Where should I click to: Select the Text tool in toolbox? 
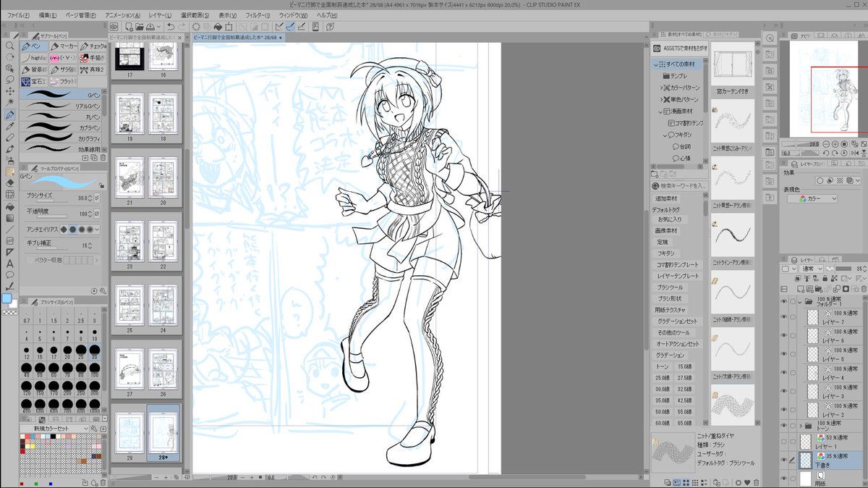(x=10, y=263)
